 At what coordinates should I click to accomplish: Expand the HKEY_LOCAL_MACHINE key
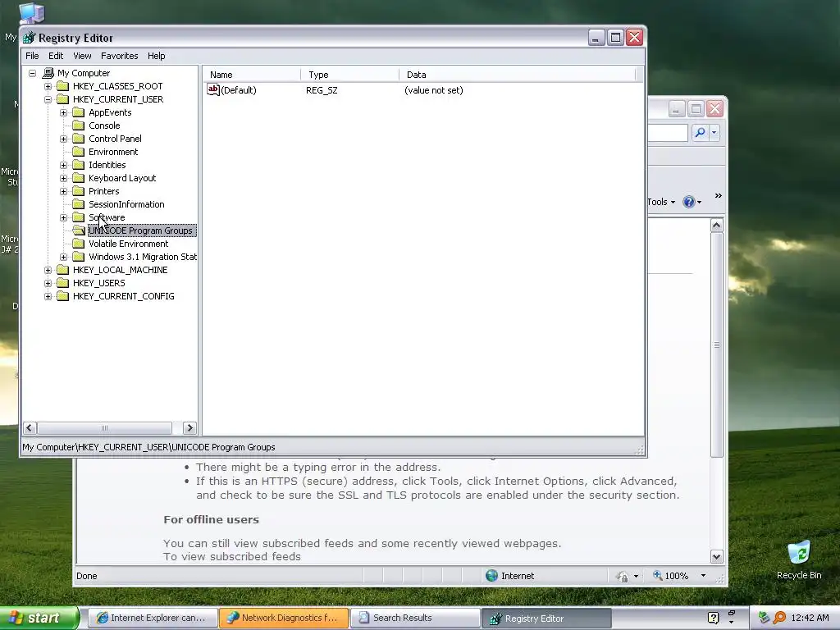[x=48, y=270]
